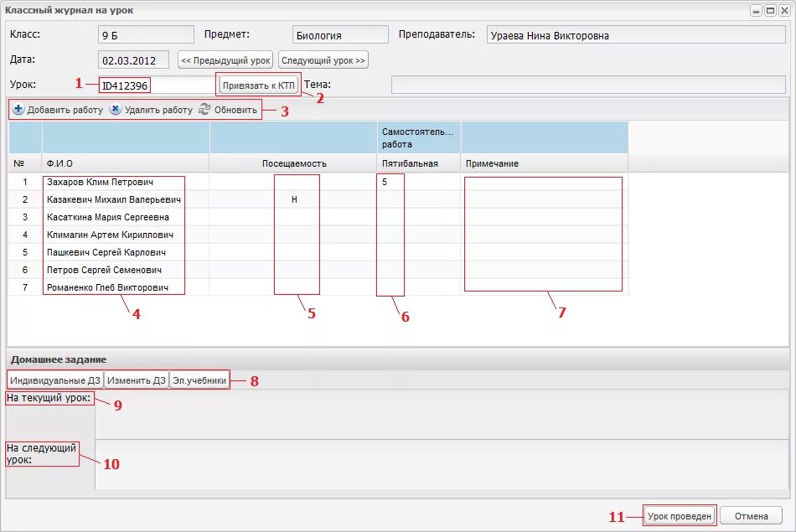Close the Классный журнал window
Screen dimensions: 796x532
click(x=783, y=10)
